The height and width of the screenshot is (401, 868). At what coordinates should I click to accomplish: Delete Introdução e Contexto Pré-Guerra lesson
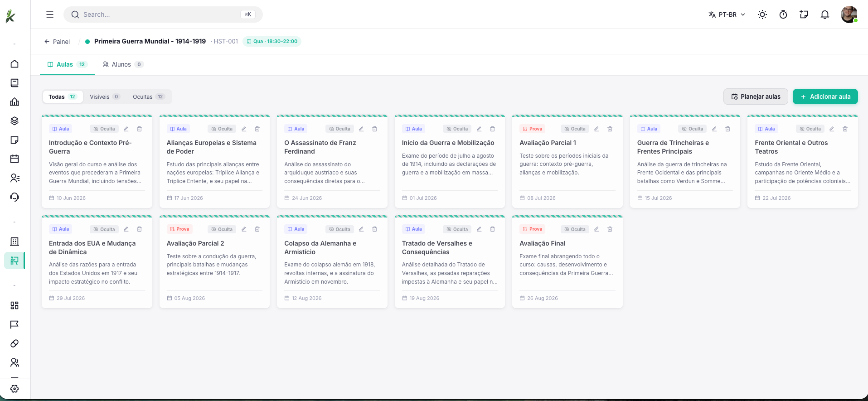coord(140,129)
